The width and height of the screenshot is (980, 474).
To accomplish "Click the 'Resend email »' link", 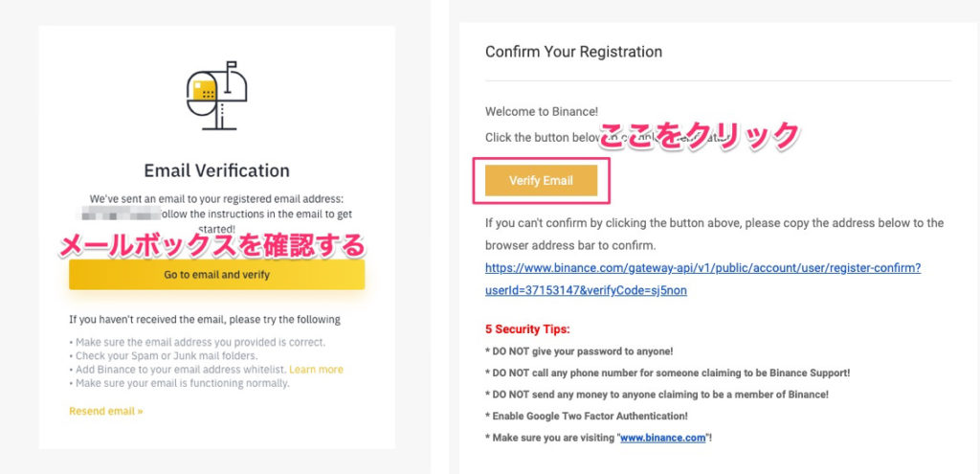I will pyautogui.click(x=105, y=411).
